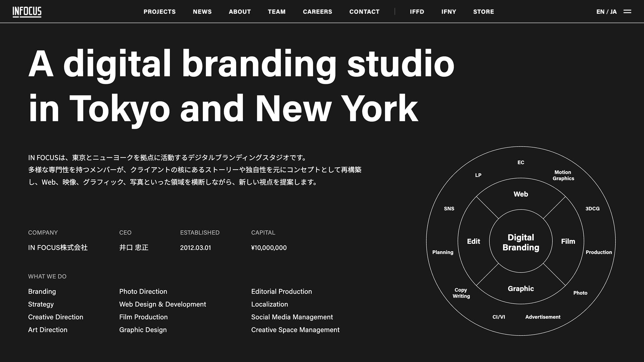
Task: Click the Edit segment in diagram
Action: 473,241
